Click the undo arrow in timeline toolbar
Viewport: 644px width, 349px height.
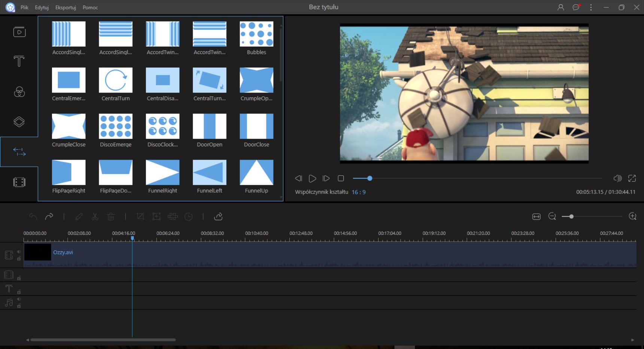tap(33, 216)
